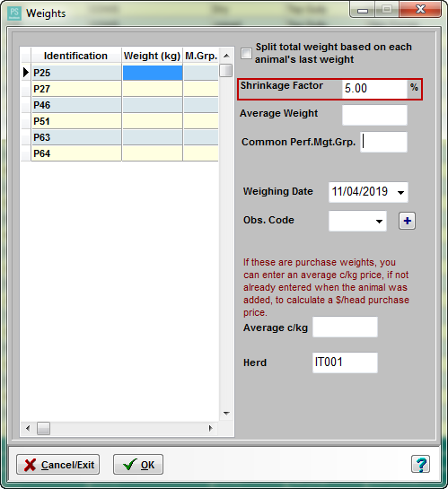Click the blue plus icon beside Obs. Code
The image size is (448, 489).
click(x=407, y=221)
